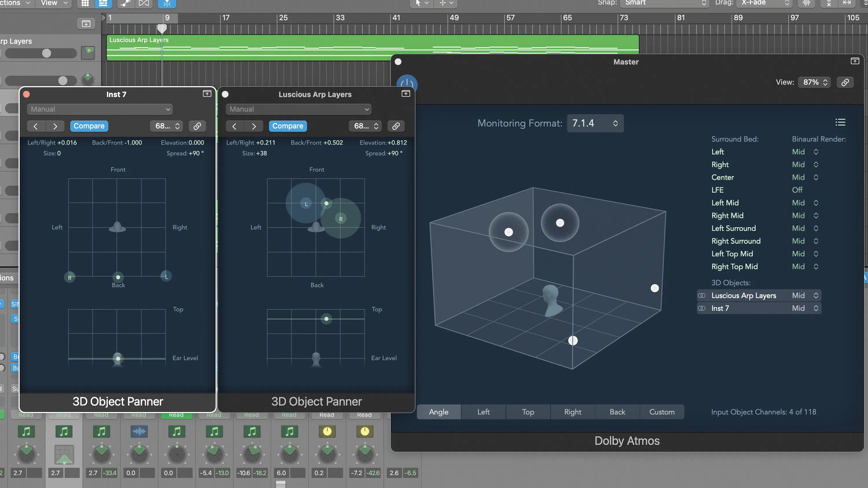Adjust the Arp Layers track volume slider

[x=47, y=53]
